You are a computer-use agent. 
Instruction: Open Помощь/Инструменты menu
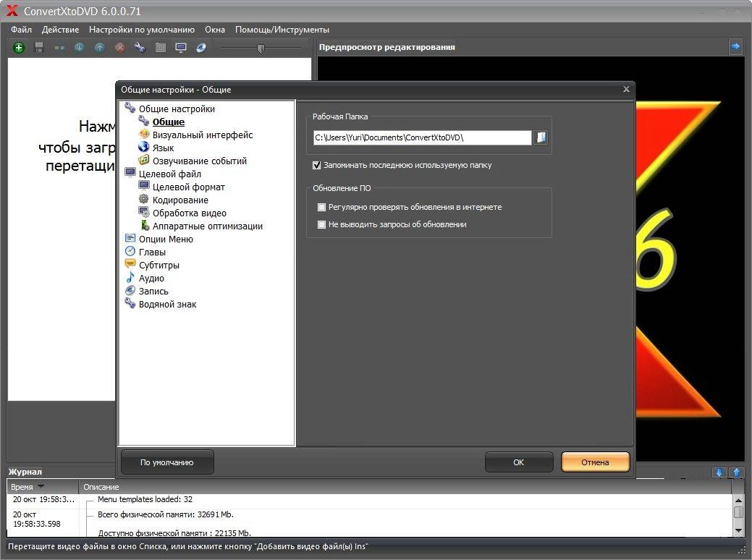282,29
